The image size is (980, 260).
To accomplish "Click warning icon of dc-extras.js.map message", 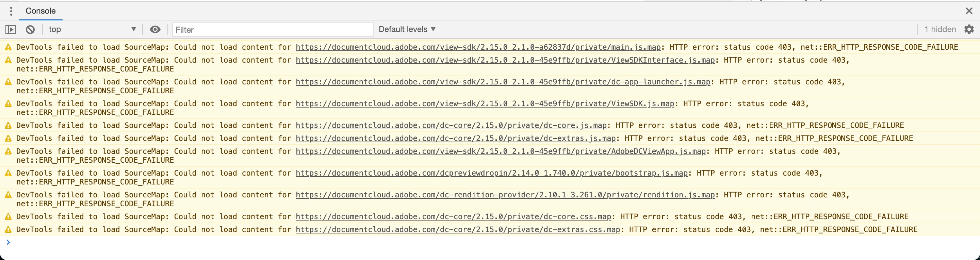I will point(8,139).
